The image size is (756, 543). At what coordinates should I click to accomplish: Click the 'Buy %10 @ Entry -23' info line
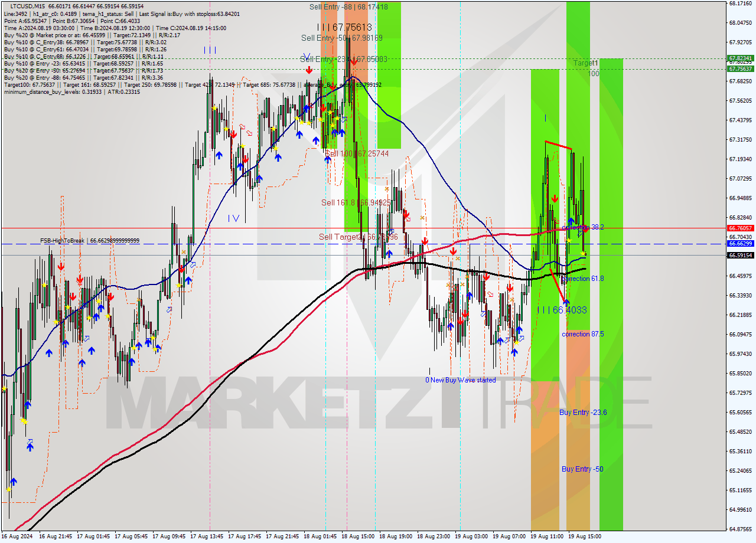click(x=83, y=63)
